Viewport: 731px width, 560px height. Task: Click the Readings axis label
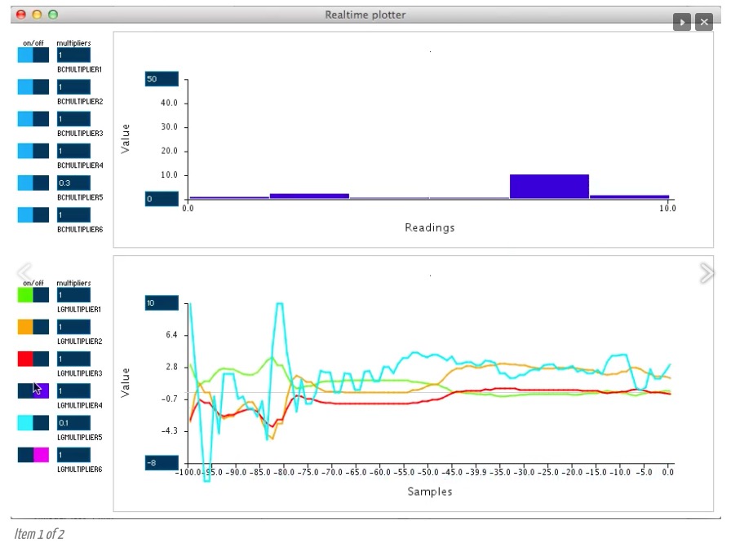tap(429, 227)
